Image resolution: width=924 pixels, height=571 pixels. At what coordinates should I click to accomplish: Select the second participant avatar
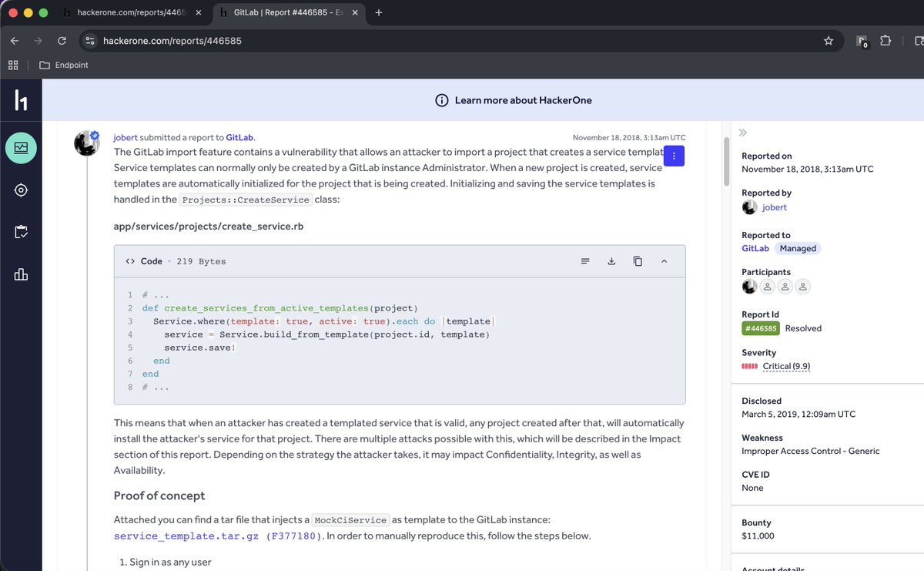click(767, 287)
